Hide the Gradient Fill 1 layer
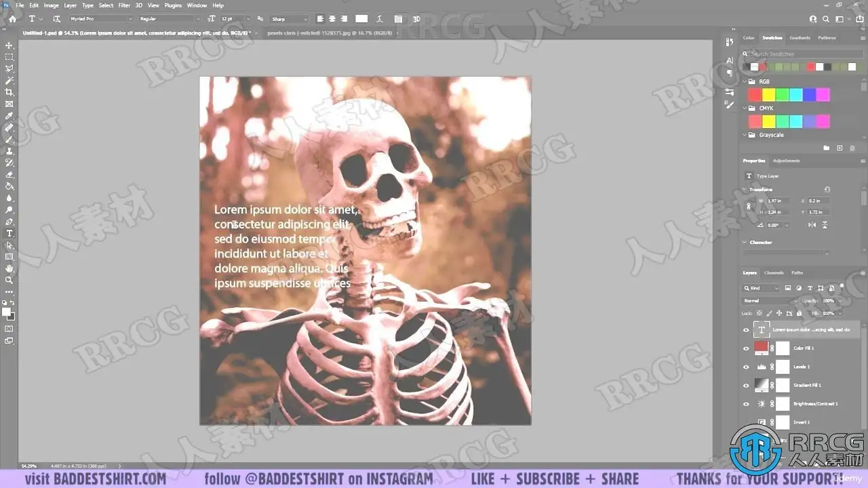 coord(746,386)
